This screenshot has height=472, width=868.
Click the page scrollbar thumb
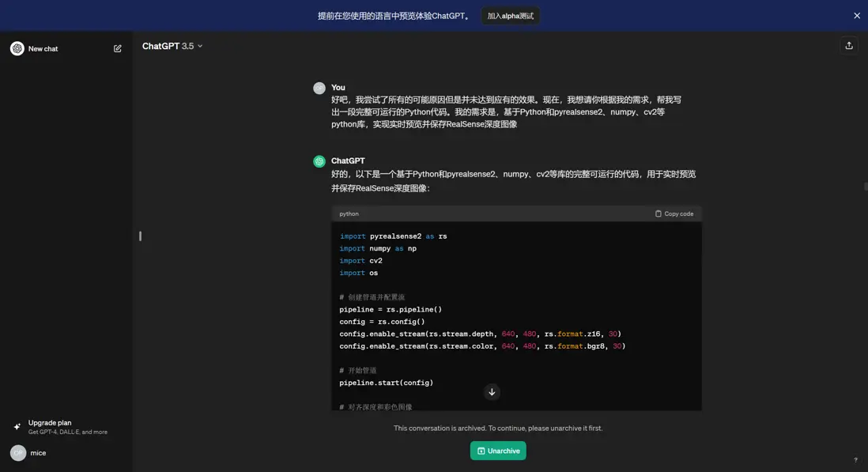point(865,187)
